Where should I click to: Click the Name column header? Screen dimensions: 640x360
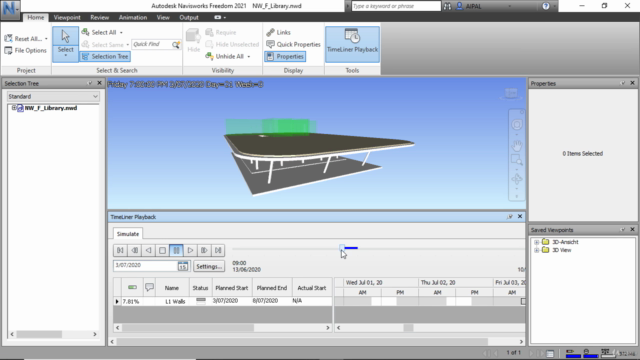(172, 288)
